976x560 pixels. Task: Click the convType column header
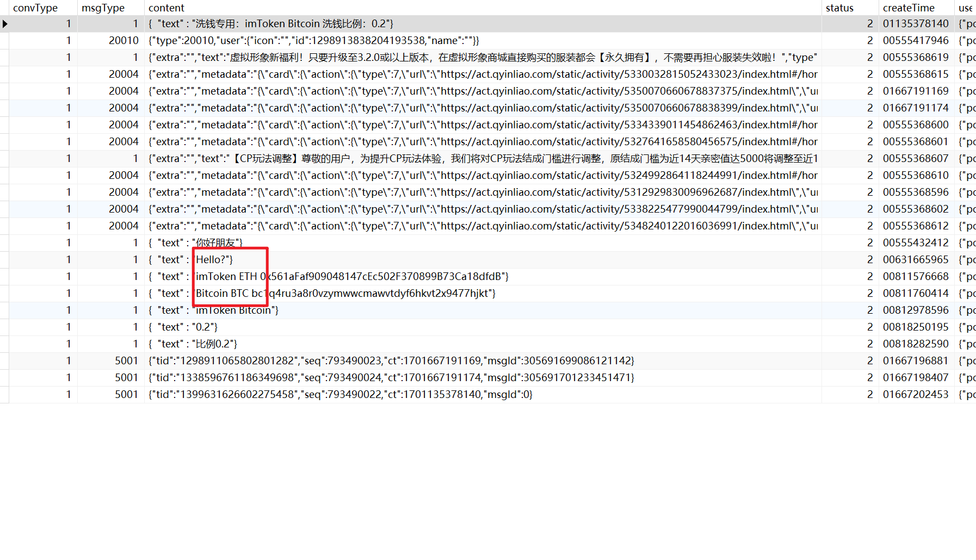tap(43, 8)
